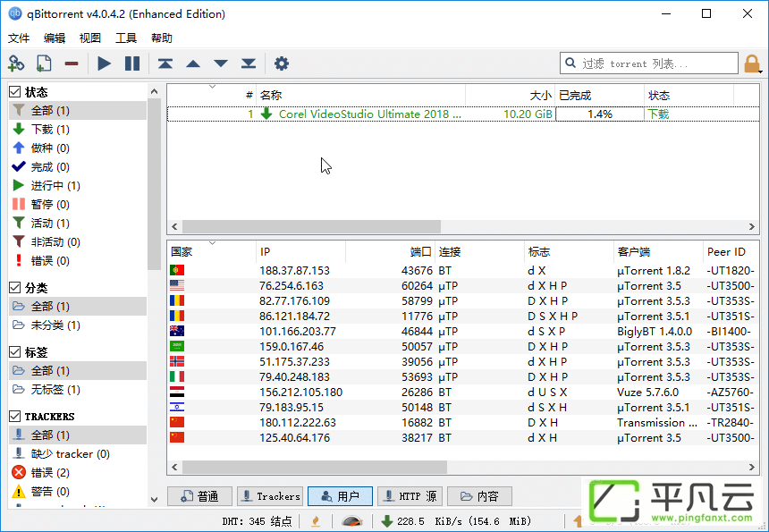Select peer 180.112.222.63 Transmission row
769x532 pixels.
[x=463, y=422]
